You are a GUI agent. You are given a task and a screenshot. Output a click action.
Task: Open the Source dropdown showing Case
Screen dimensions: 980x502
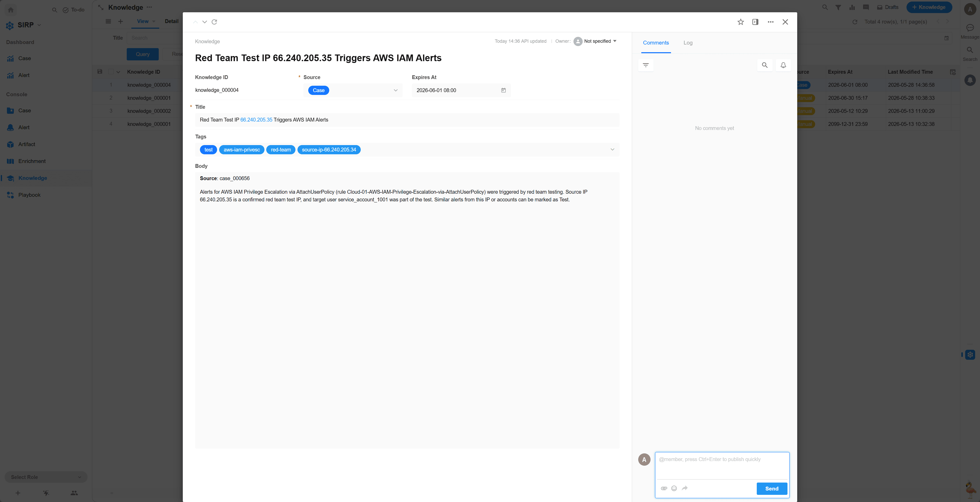tap(353, 91)
